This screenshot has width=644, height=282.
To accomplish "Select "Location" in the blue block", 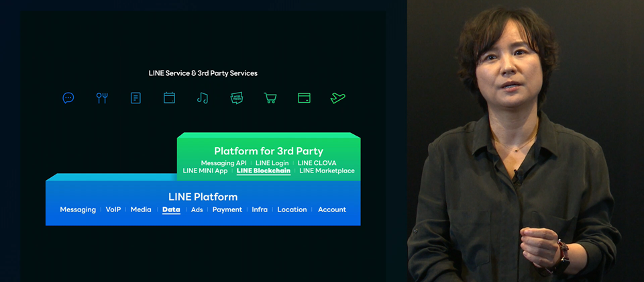I will tap(292, 209).
